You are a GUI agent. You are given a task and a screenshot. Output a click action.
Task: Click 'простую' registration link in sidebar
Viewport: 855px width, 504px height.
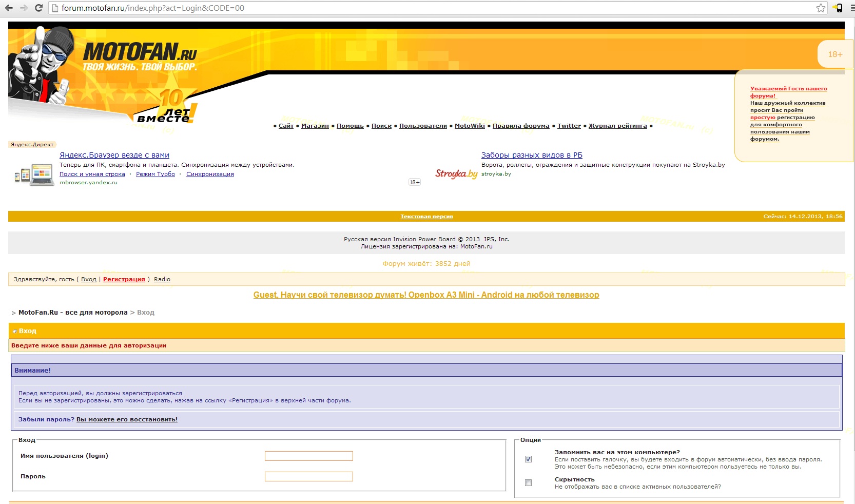(763, 118)
